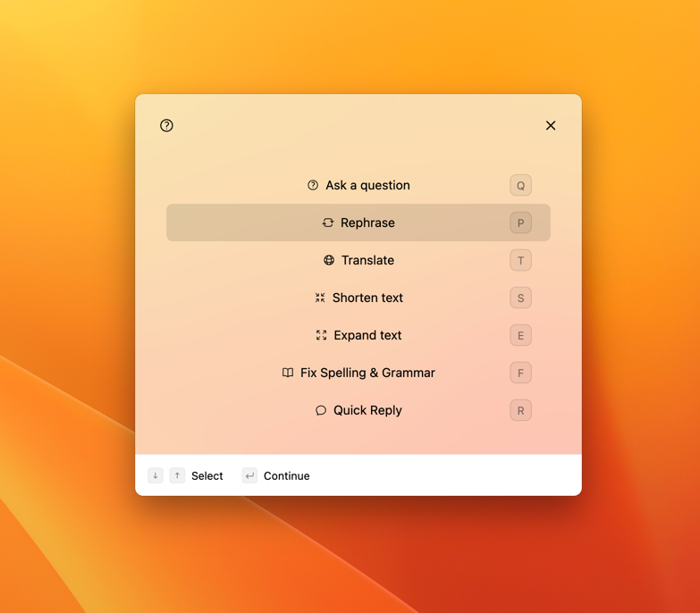Click the open book Fix Spelling icon

[288, 373]
